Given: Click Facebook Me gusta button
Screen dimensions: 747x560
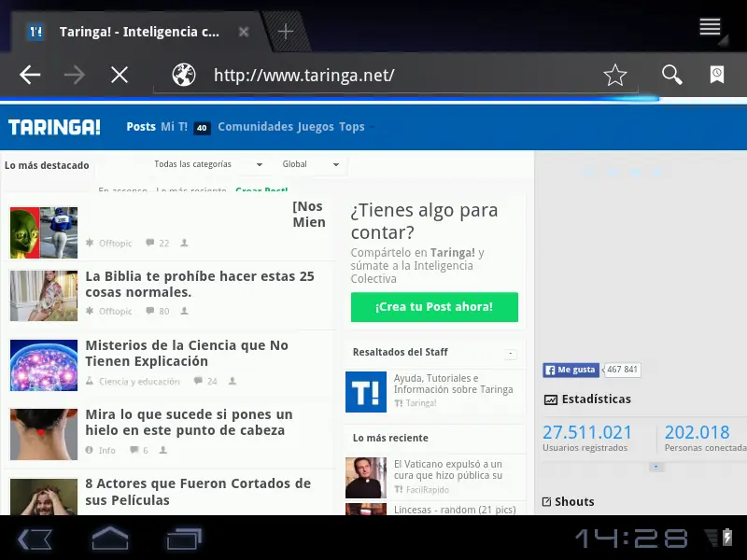Looking at the screenshot, I should (x=571, y=370).
